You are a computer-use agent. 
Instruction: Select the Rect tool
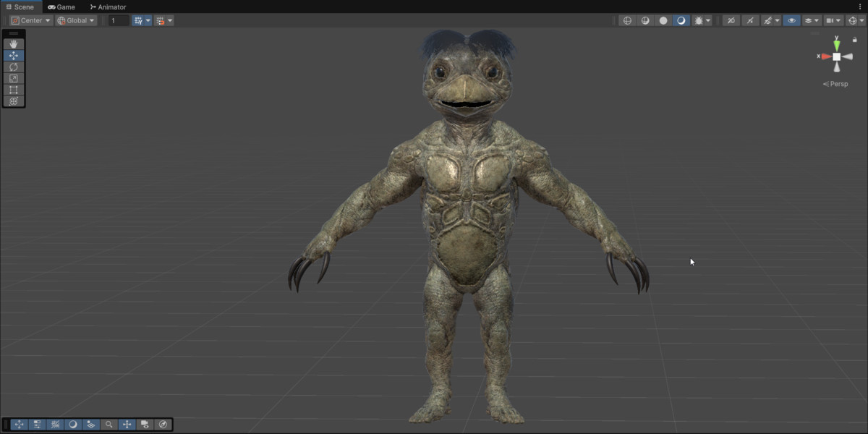coord(14,90)
